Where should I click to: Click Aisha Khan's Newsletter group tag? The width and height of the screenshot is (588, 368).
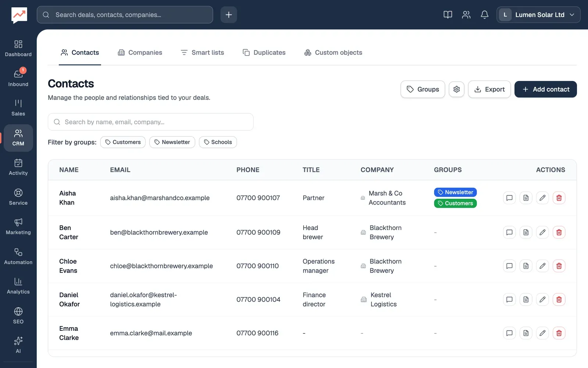[455, 192]
